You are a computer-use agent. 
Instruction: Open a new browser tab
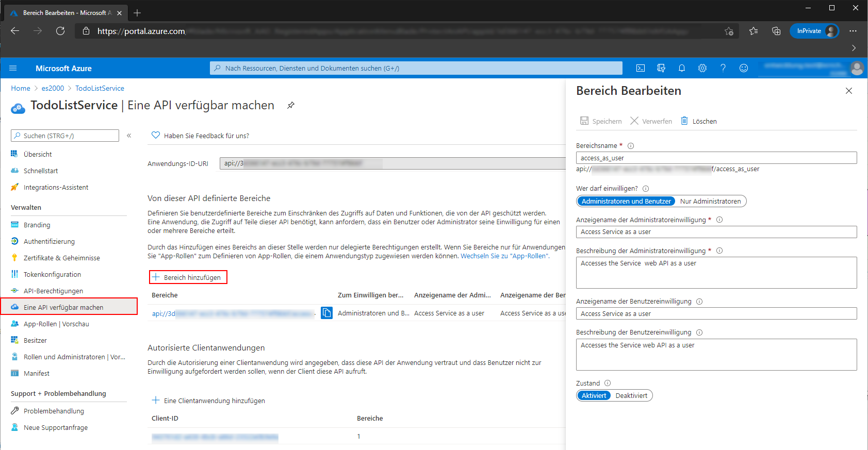pyautogui.click(x=137, y=13)
